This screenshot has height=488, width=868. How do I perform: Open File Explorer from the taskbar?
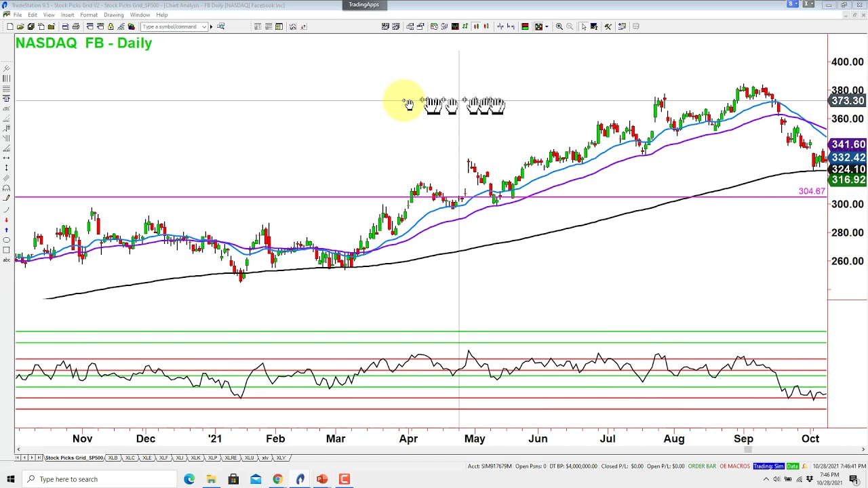click(211, 479)
